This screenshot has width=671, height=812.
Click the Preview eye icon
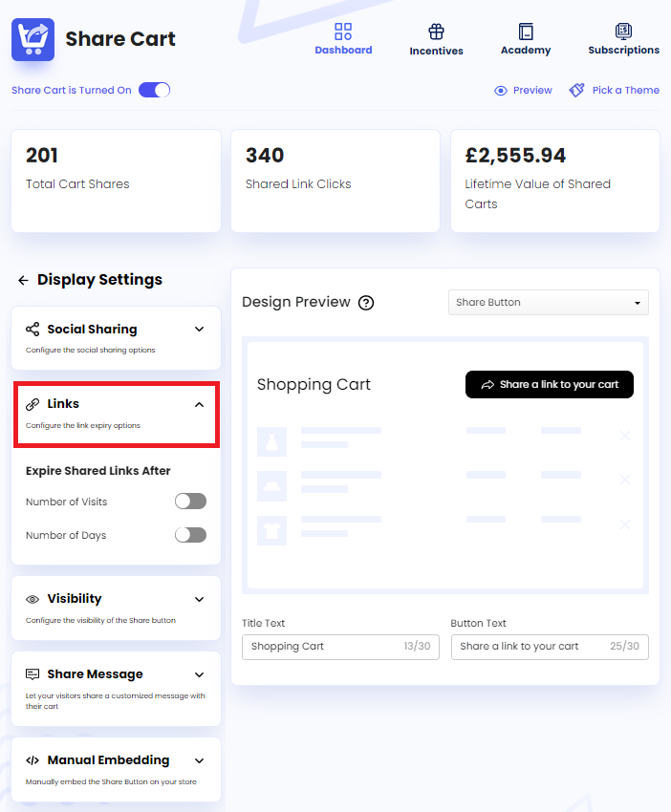tap(500, 90)
